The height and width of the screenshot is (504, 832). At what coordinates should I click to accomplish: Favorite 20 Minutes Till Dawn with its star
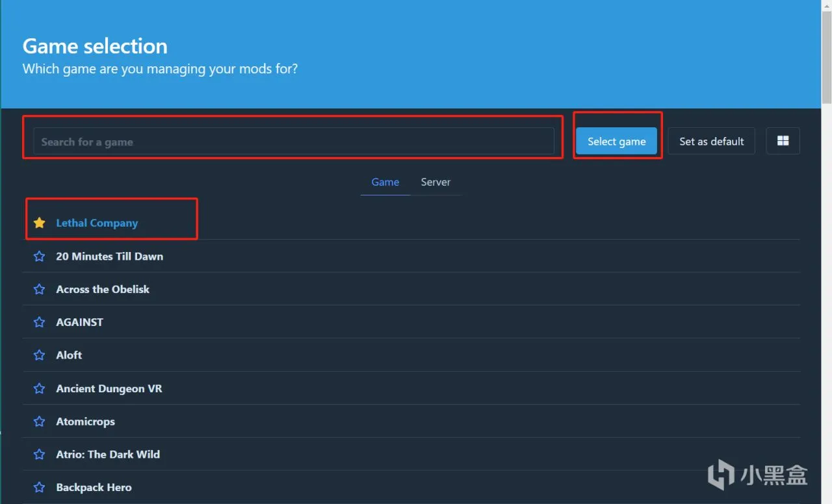40,256
